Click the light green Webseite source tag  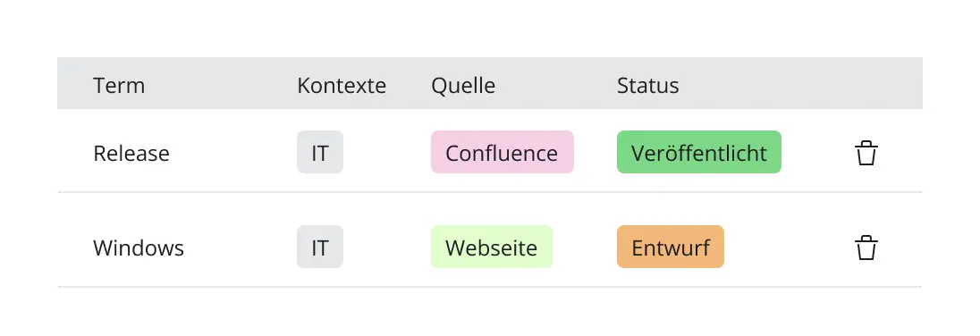tap(491, 247)
